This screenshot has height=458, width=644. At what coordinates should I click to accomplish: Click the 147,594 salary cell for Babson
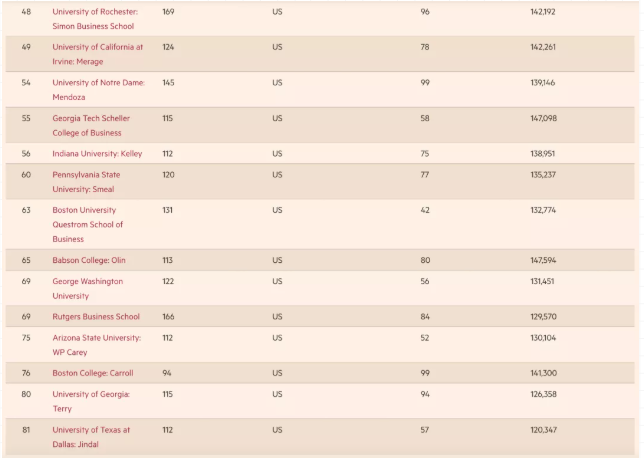click(543, 260)
